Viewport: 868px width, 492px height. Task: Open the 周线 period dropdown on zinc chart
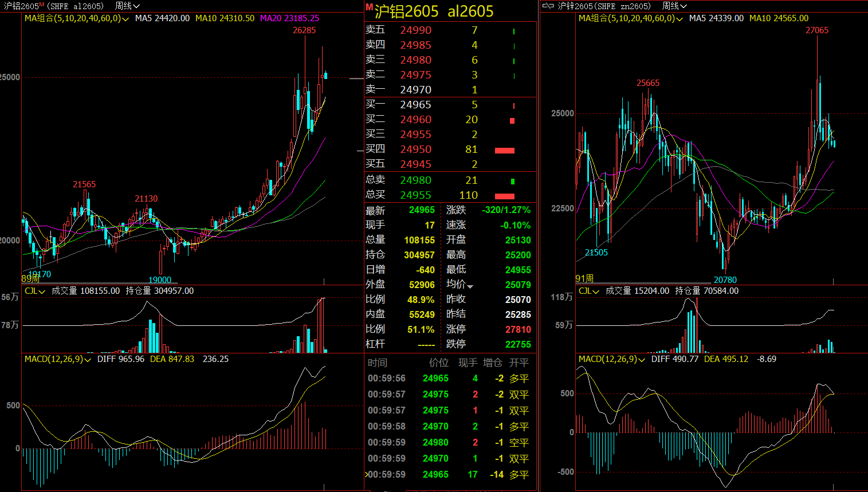(x=674, y=6)
